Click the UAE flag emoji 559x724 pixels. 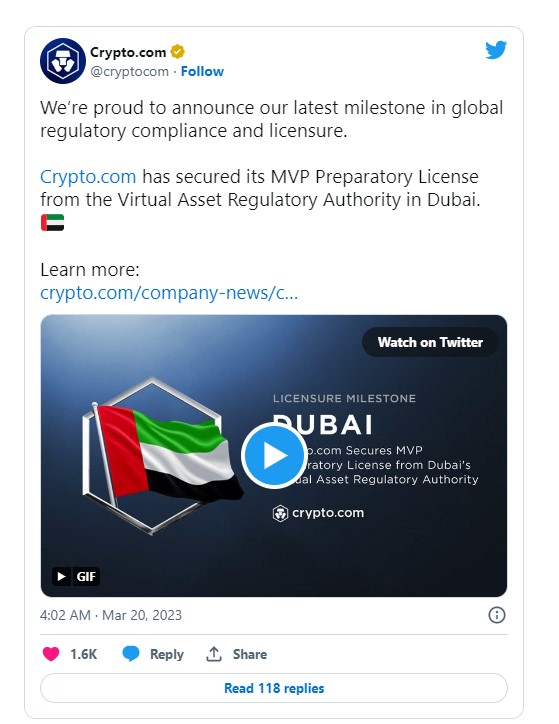pos(52,223)
